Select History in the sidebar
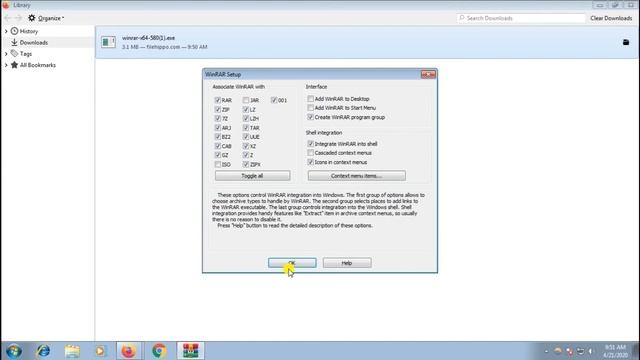This screenshot has width=640, height=360. [x=29, y=31]
